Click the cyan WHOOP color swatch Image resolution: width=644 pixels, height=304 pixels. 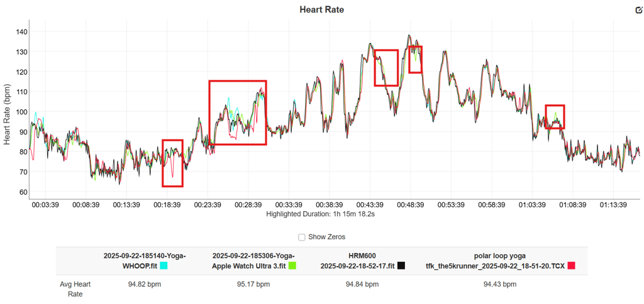coord(164,266)
